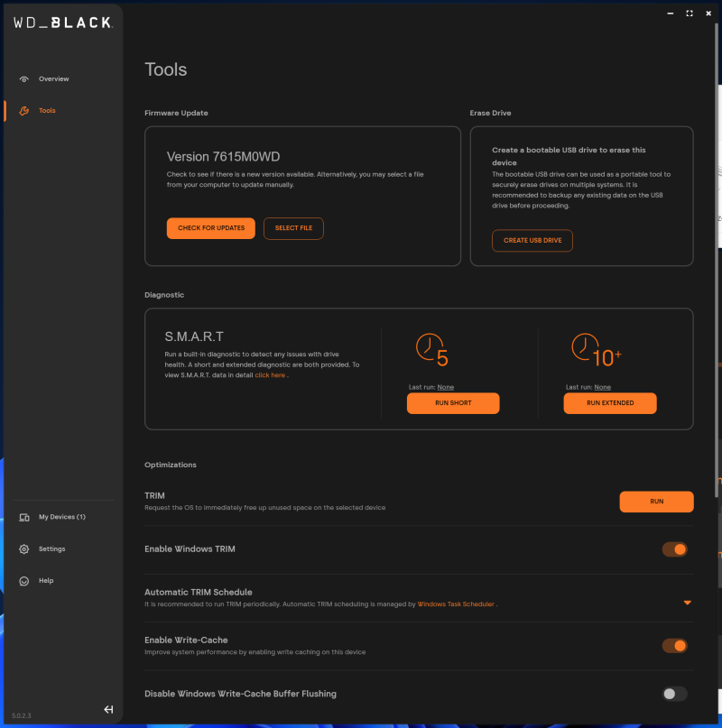Click the Select File button
This screenshot has height=728, width=722.
click(293, 228)
